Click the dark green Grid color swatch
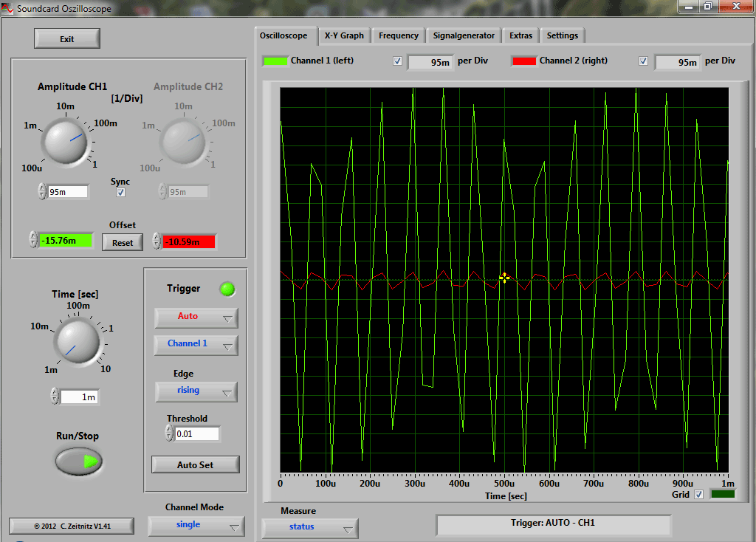The image size is (756, 542). [x=722, y=495]
